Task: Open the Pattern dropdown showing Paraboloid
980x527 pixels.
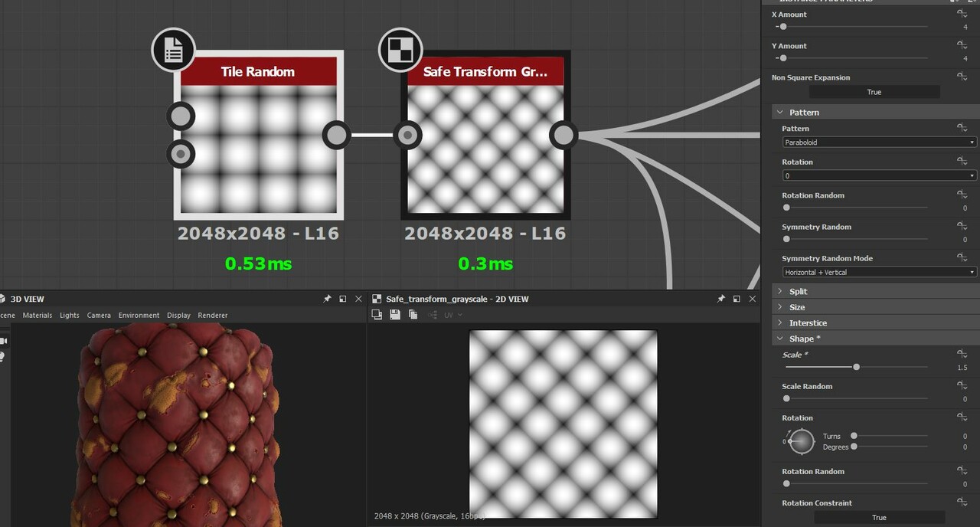Action: click(x=879, y=142)
